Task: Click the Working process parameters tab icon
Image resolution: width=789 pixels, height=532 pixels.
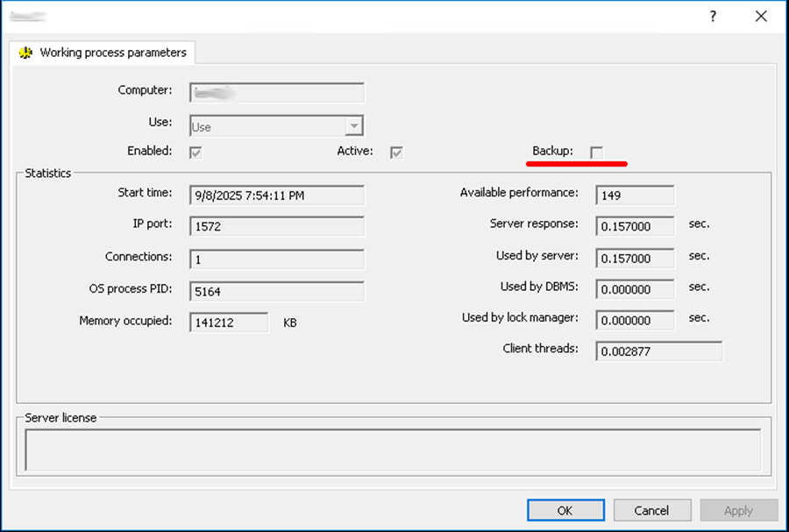Action: click(x=25, y=53)
